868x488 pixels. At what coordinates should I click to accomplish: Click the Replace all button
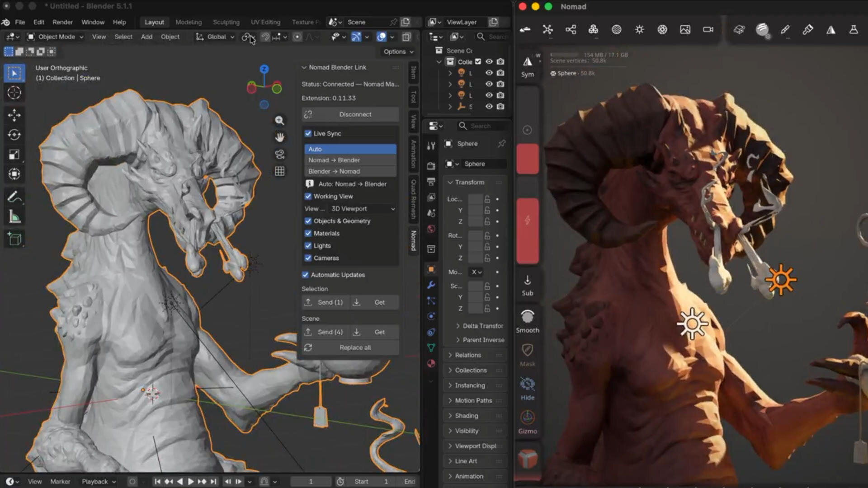point(350,347)
